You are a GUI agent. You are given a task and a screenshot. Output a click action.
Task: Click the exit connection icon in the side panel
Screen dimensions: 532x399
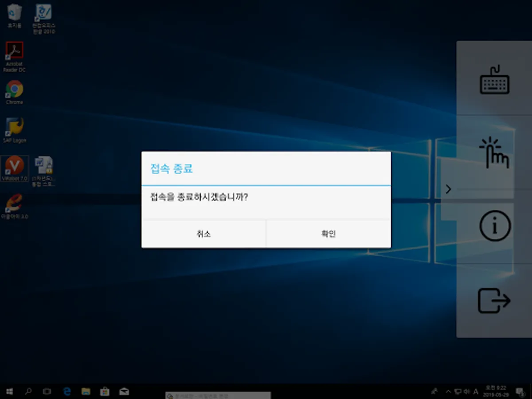click(494, 301)
